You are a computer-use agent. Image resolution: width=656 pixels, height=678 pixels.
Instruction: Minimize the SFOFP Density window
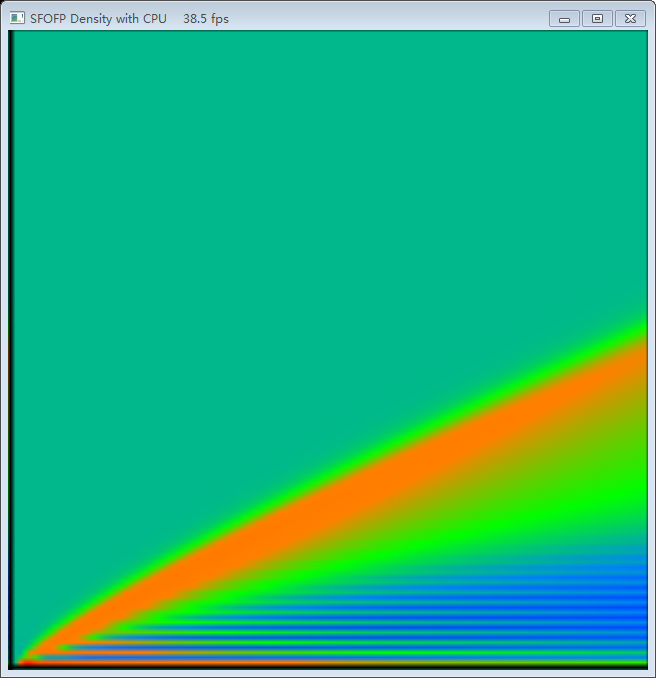tap(564, 18)
